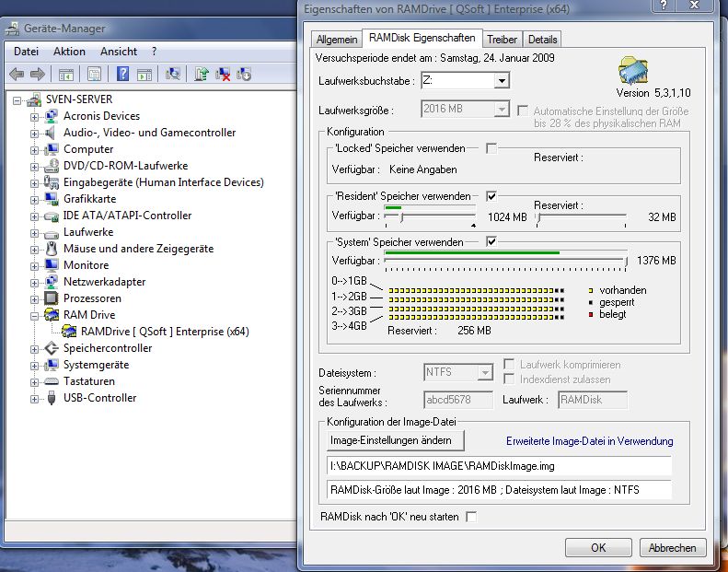Viewport: 728px width, 572px height.
Task: Enable RAMDisk nach 'OK' neu starten
Action: pos(471,517)
